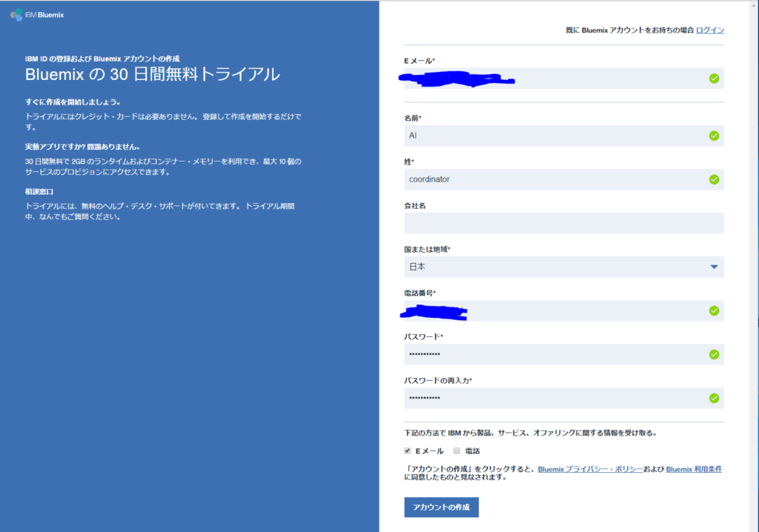The height and width of the screenshot is (532, 759).
Task: Open the Bluemix 利用条件 link
Action: coord(694,469)
